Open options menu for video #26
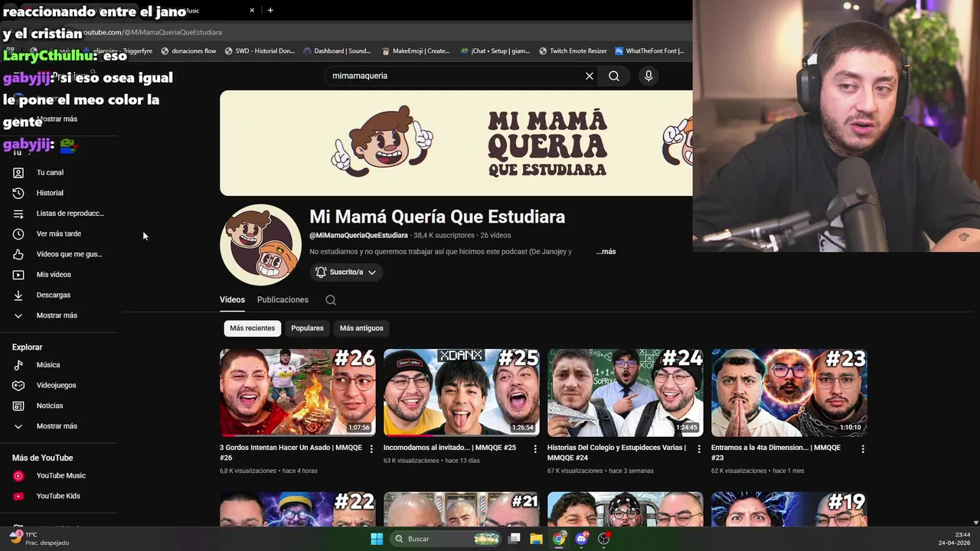Screen dimensions: 980x551 (x=371, y=449)
